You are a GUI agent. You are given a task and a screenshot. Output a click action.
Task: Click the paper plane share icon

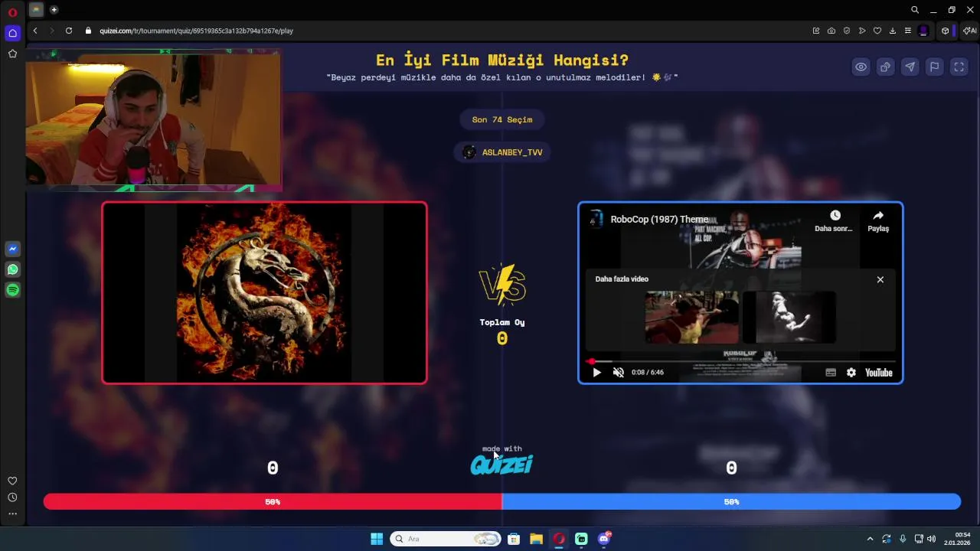[x=910, y=67]
